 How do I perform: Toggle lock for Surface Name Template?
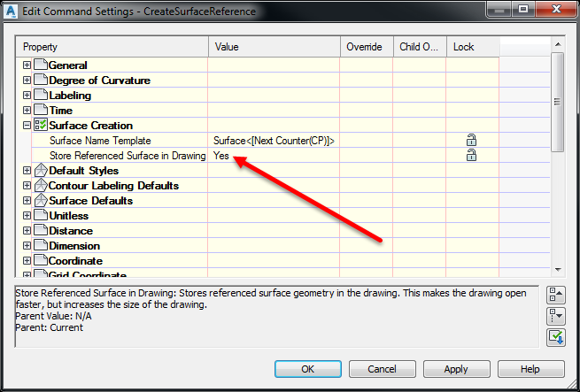471,140
